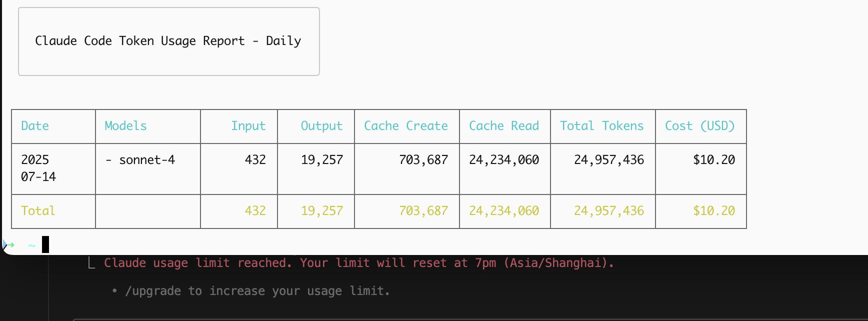This screenshot has width=868, height=321.
Task: Click the Claude Code Token Usage Report title
Action: 168,41
